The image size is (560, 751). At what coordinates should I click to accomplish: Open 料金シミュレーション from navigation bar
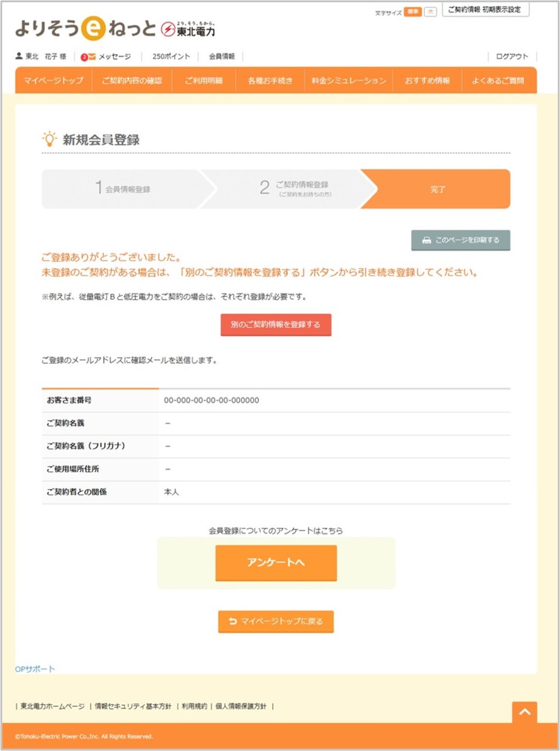pos(348,81)
